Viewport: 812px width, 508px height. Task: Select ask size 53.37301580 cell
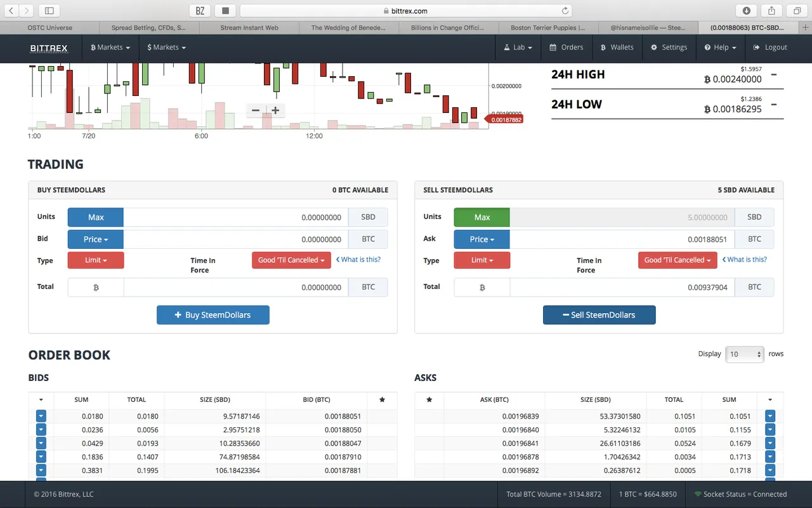click(596, 417)
